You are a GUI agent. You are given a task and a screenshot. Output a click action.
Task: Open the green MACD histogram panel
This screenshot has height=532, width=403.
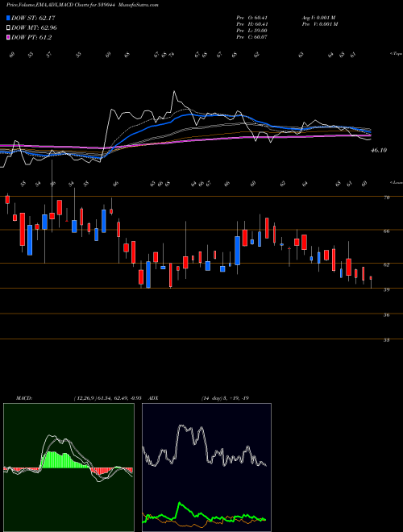coord(69,468)
